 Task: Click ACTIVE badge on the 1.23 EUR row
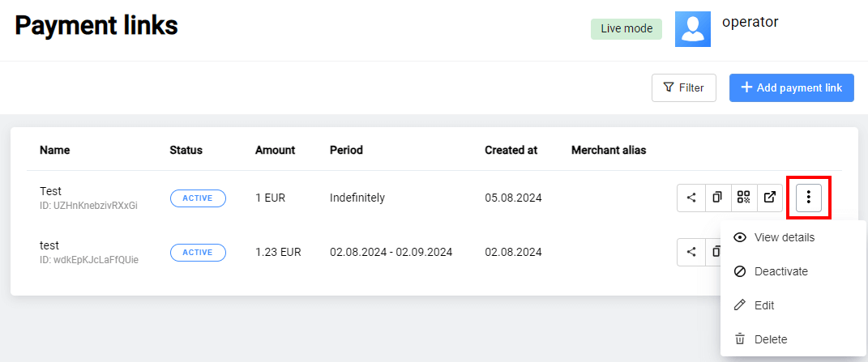pos(198,253)
